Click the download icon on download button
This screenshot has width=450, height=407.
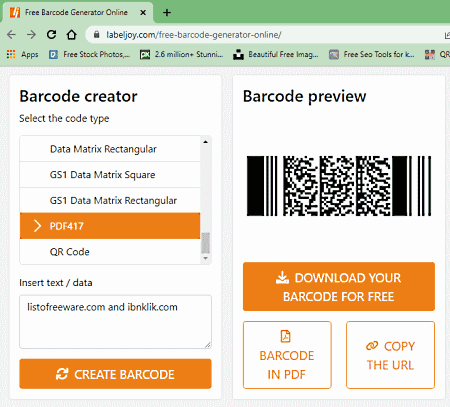(x=282, y=277)
